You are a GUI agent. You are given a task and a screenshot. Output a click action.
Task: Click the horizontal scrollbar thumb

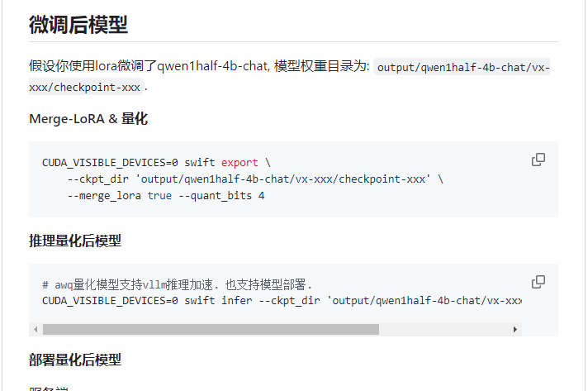tap(211, 330)
